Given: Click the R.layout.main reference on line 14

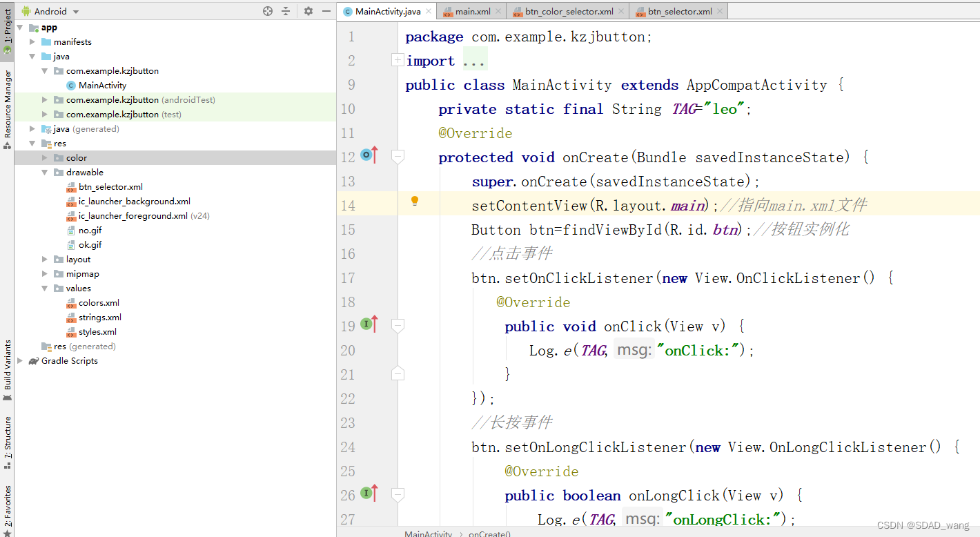Looking at the screenshot, I should (654, 206).
